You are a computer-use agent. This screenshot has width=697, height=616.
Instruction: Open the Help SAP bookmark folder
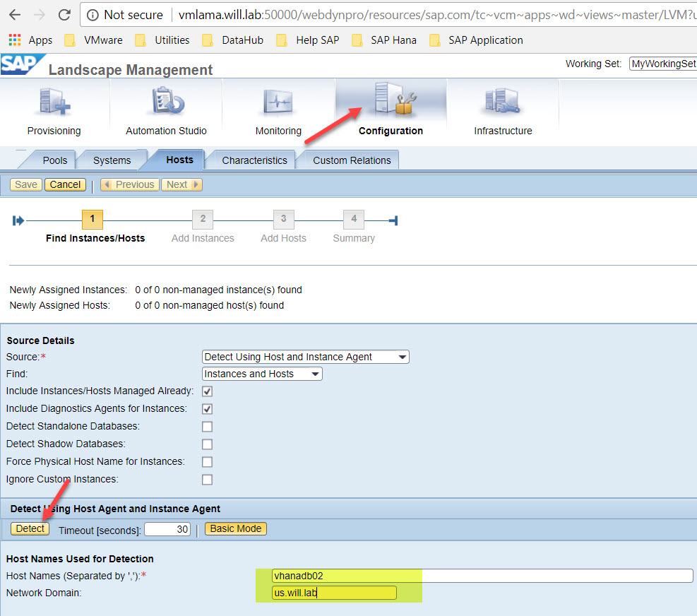point(307,40)
